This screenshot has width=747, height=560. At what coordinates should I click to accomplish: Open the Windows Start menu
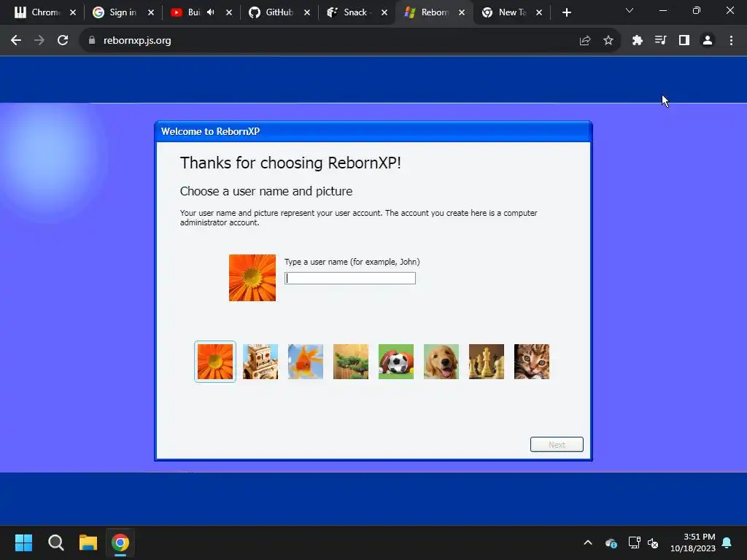[x=23, y=542]
